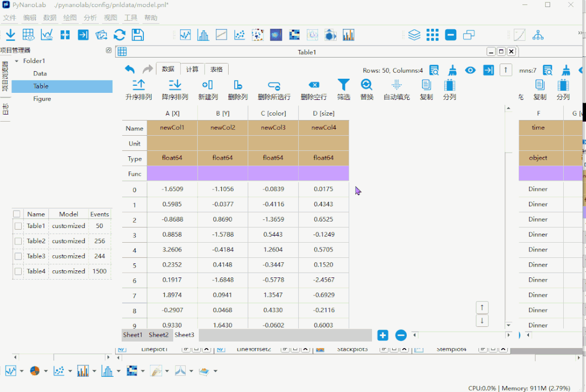This screenshot has width=586, height=392.
Task: Click the save floppy disk icon
Action: coord(137,35)
